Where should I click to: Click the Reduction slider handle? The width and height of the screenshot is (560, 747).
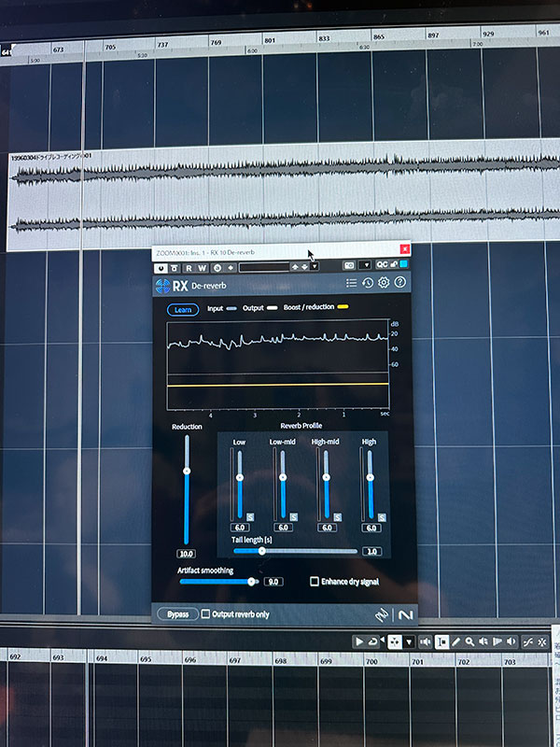[187, 471]
